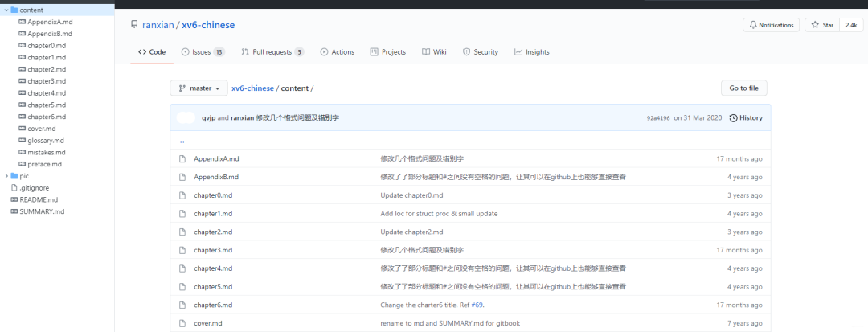Open chapter3.md in file list
This screenshot has height=332, width=868.
213,250
